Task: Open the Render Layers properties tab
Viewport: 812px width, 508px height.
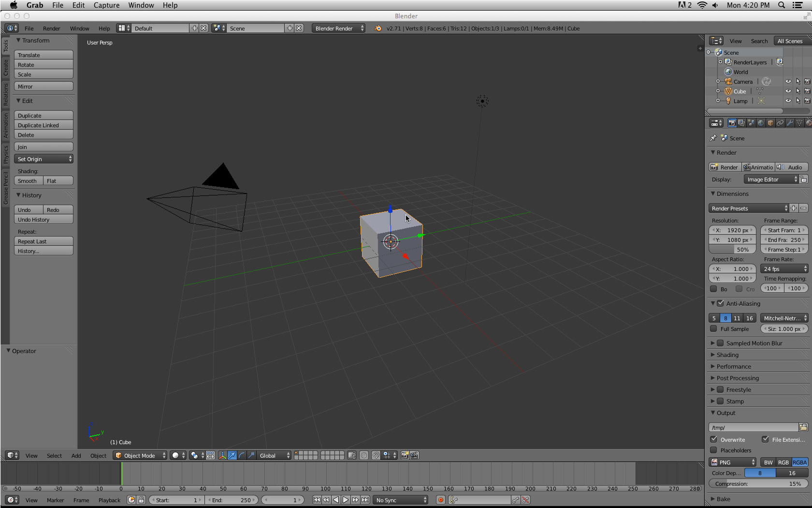Action: [741, 123]
